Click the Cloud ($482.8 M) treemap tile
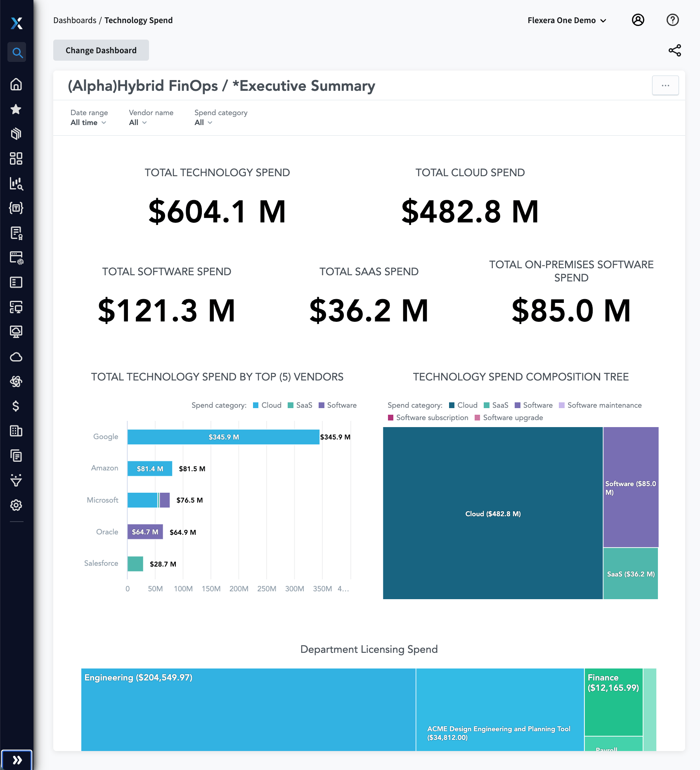 click(x=493, y=513)
